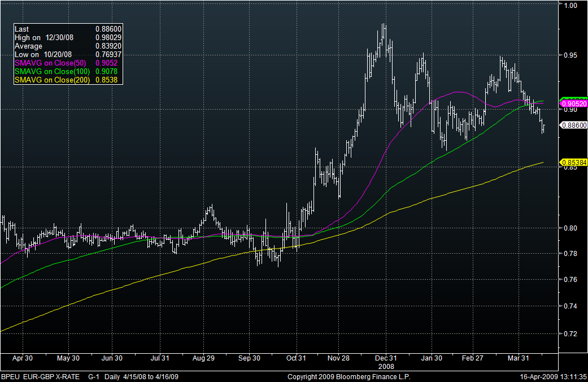This screenshot has height=382, width=588.
Task: Select the SMAVG on Close(200) legend entry
Action: [x=68, y=80]
